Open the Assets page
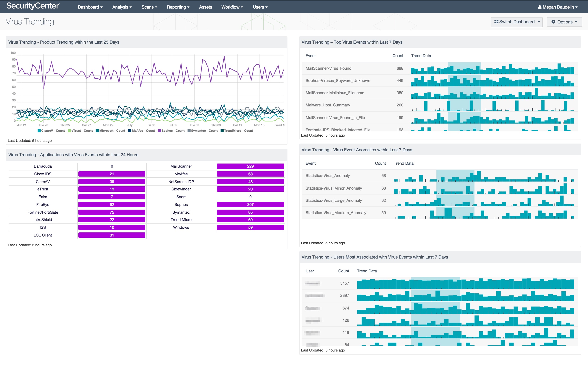 click(x=205, y=7)
